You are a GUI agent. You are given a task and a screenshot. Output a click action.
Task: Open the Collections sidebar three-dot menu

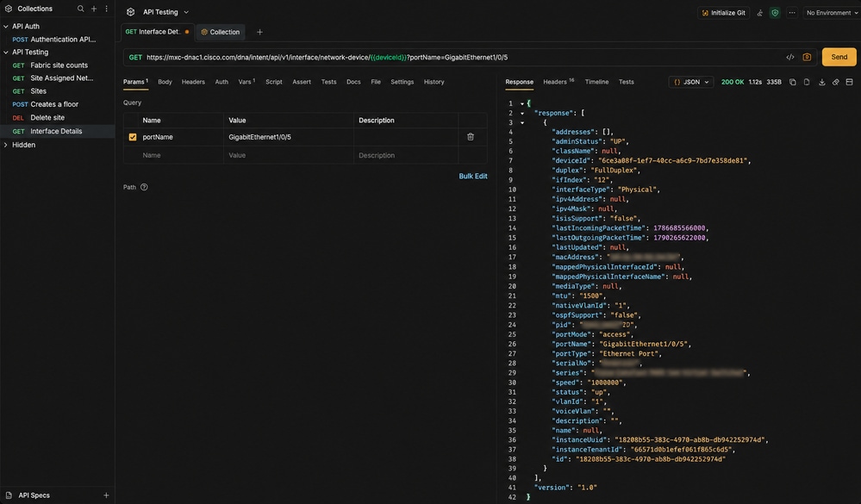(107, 9)
